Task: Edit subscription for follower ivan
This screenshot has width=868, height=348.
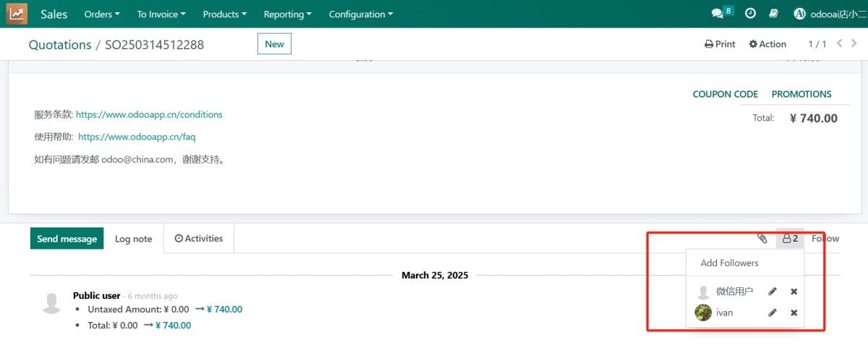Action: [x=773, y=313]
